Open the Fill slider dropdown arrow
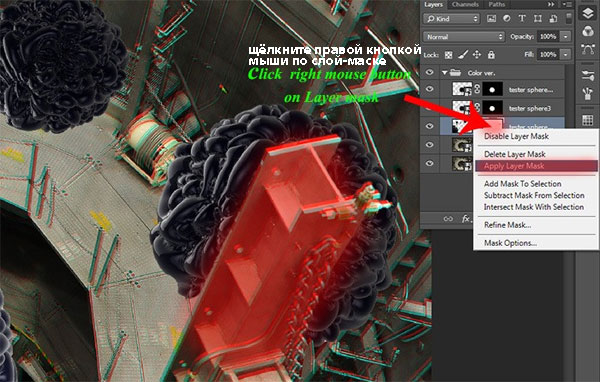This screenshot has height=382, width=600. 565,55
